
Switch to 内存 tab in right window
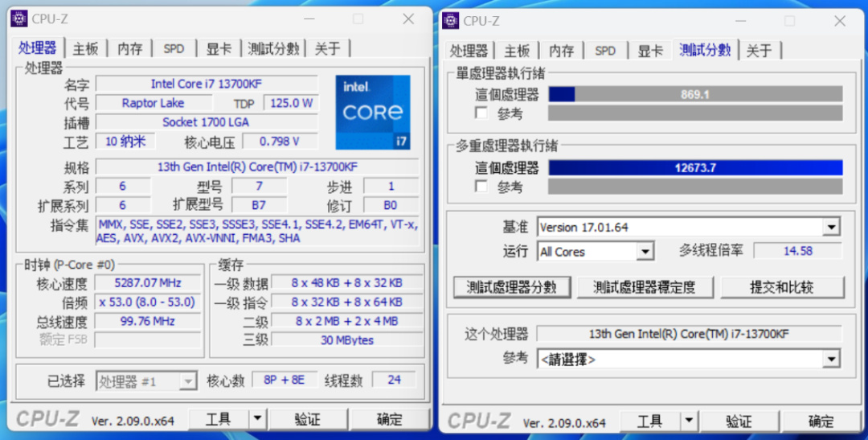pos(561,51)
